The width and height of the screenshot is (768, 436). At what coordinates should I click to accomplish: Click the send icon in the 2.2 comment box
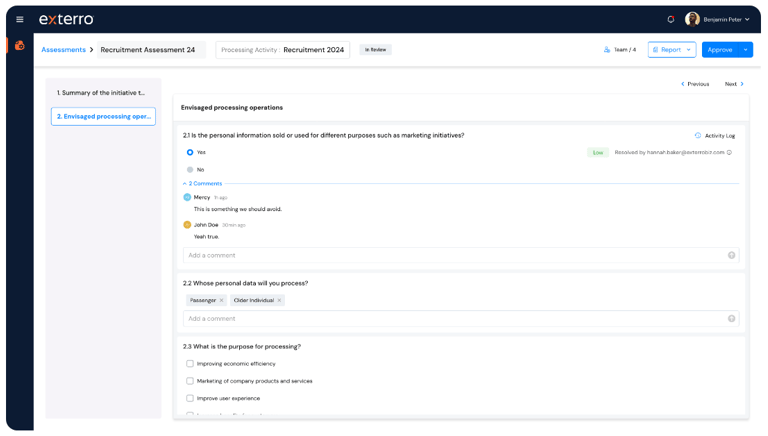click(731, 318)
